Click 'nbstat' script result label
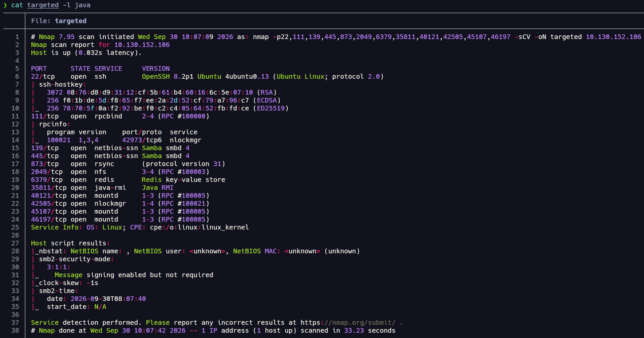Viewport: 644px width, 338px height. click(x=51, y=251)
